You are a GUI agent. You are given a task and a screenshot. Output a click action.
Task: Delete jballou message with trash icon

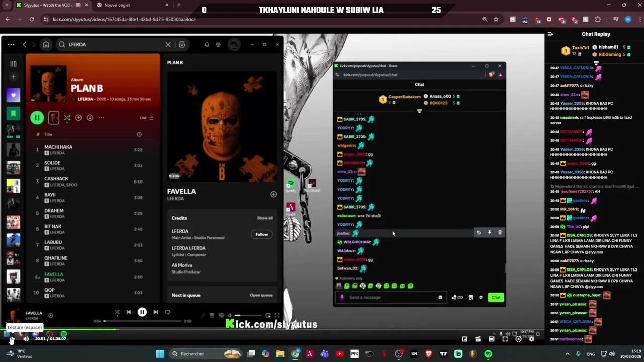tap(500, 233)
